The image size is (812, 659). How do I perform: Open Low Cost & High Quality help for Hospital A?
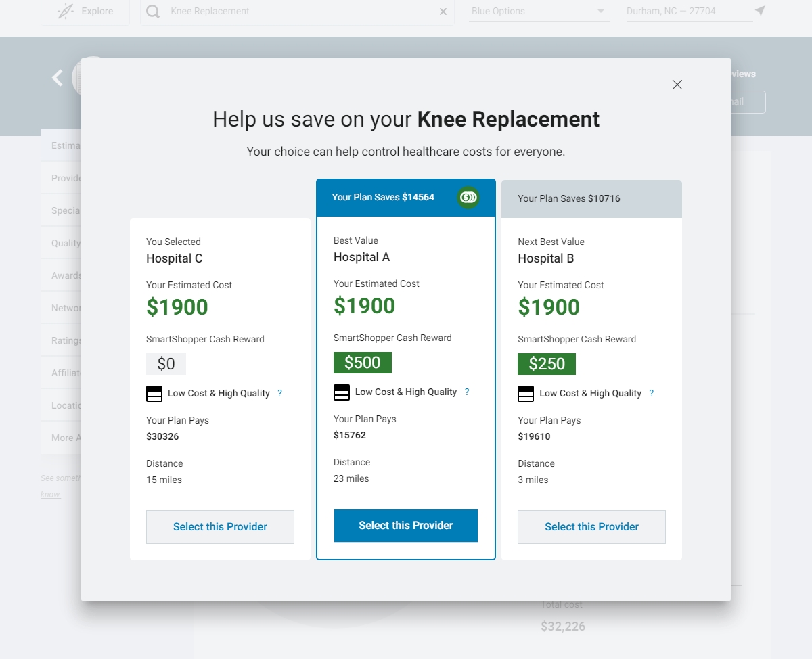467,392
